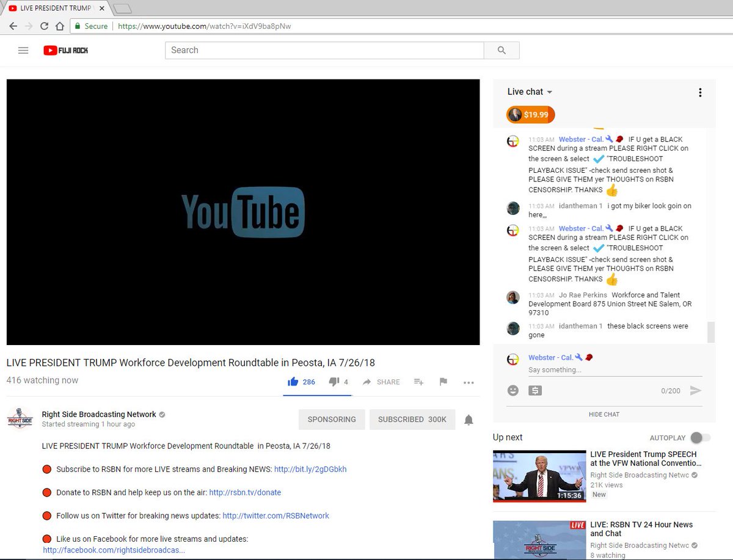The width and height of the screenshot is (733, 560).
Task: Toggle the Autoplay switch
Action: [x=700, y=438]
